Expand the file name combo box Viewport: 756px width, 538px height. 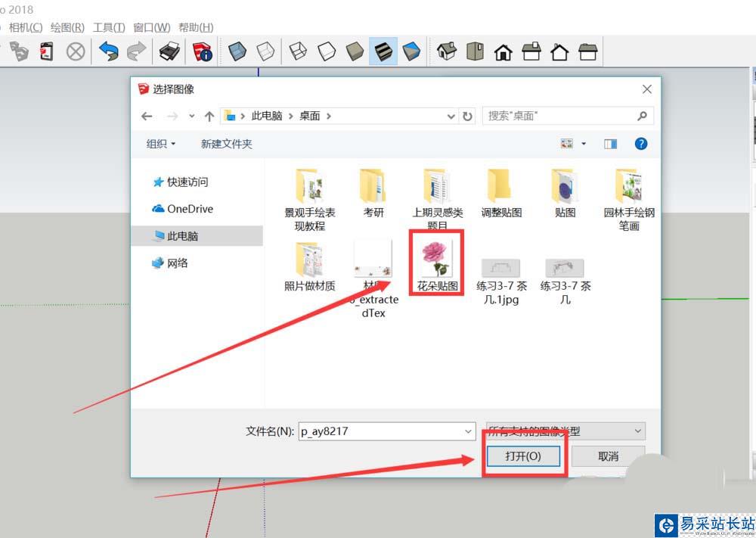(468, 431)
